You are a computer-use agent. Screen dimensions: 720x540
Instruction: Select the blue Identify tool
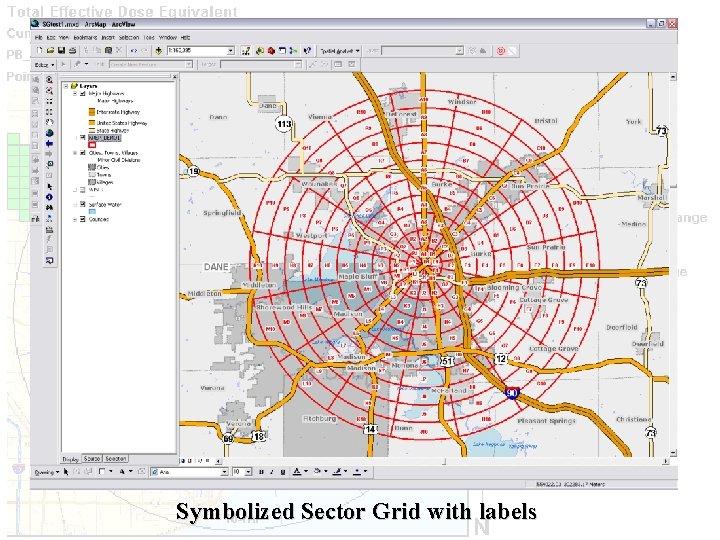[x=49, y=197]
